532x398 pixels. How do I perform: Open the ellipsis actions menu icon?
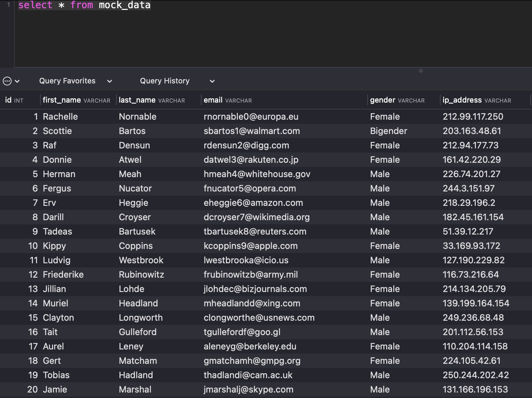pyautogui.click(x=7, y=81)
